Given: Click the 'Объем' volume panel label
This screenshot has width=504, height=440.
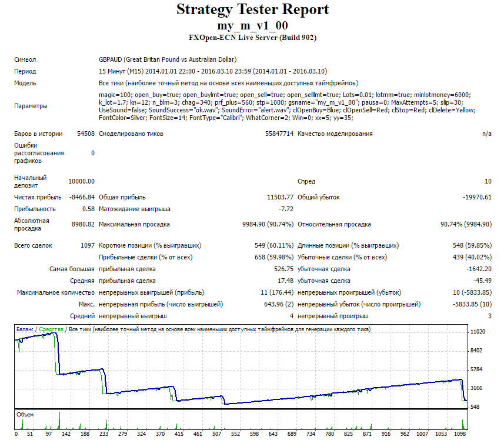Looking at the screenshot, I should tap(25, 415).
